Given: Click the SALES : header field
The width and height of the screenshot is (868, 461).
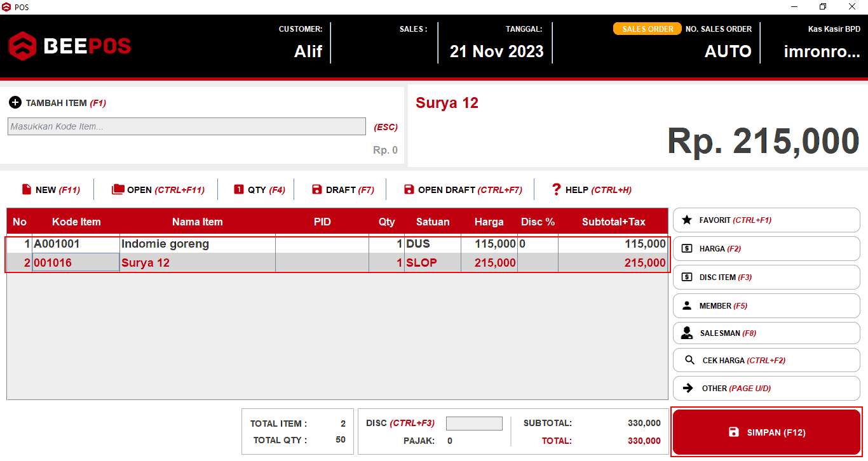Looking at the screenshot, I should click(x=413, y=29).
